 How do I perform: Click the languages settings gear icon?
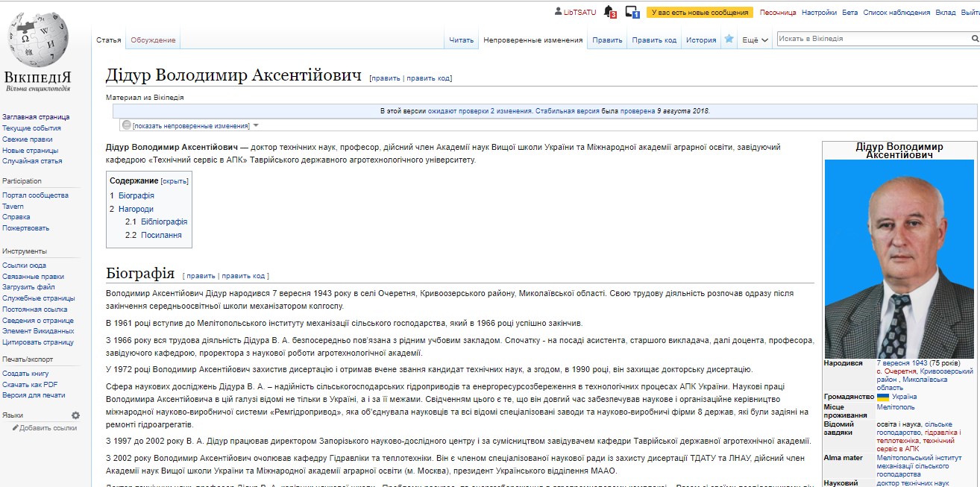pyautogui.click(x=75, y=415)
